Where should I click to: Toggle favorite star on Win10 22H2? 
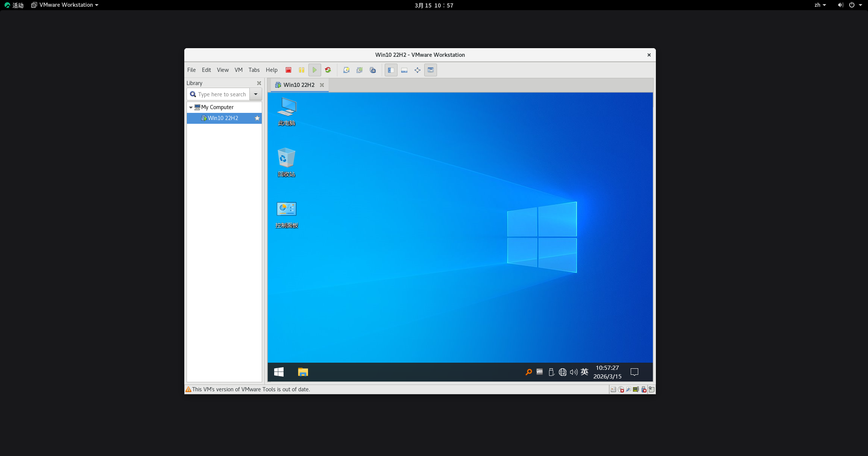[257, 118]
